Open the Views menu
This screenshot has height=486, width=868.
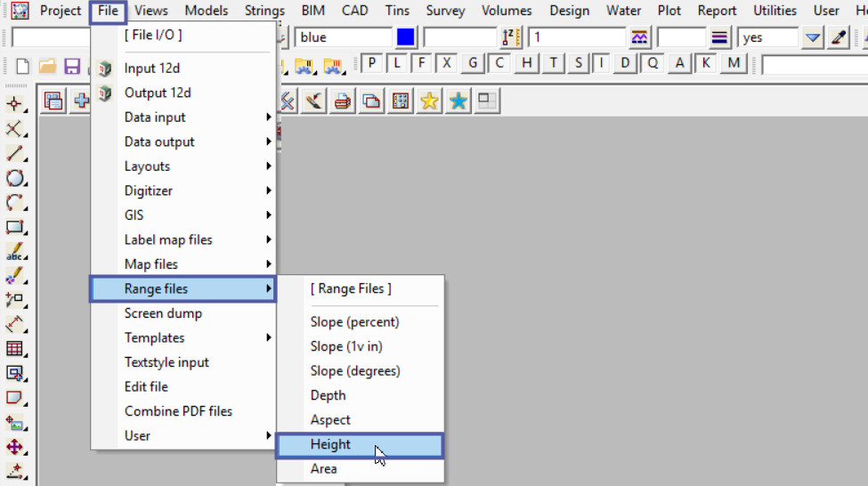(x=150, y=11)
